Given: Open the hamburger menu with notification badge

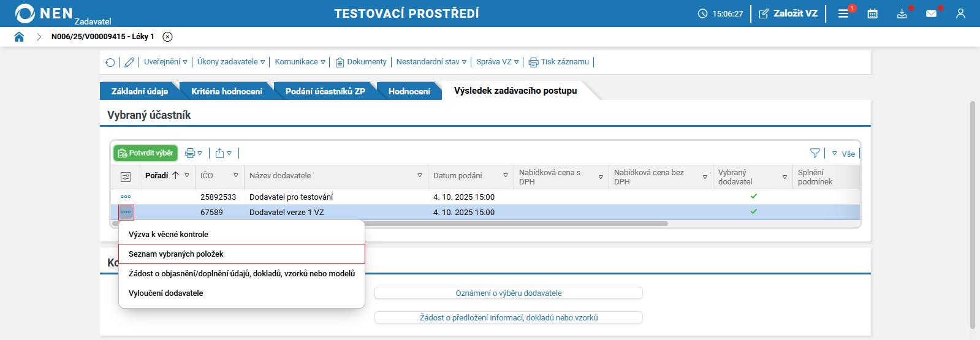Looking at the screenshot, I should (x=844, y=13).
